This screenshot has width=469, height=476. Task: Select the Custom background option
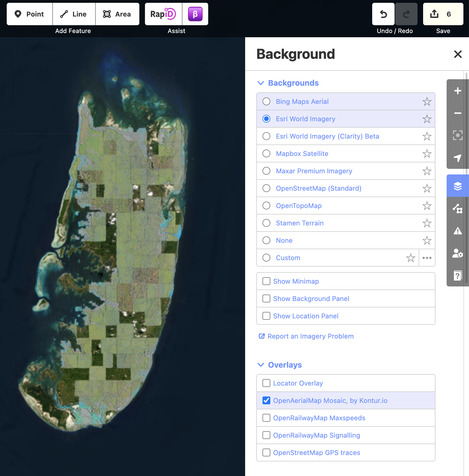338,258
